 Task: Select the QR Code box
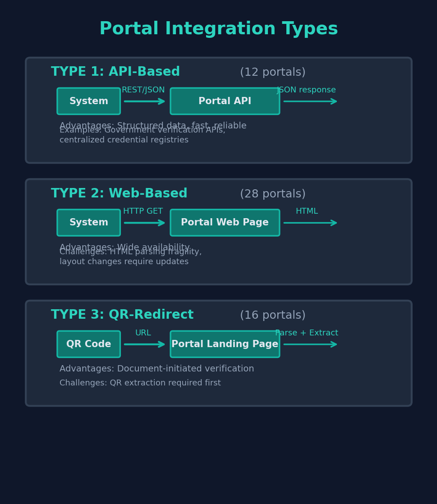pos(88,344)
